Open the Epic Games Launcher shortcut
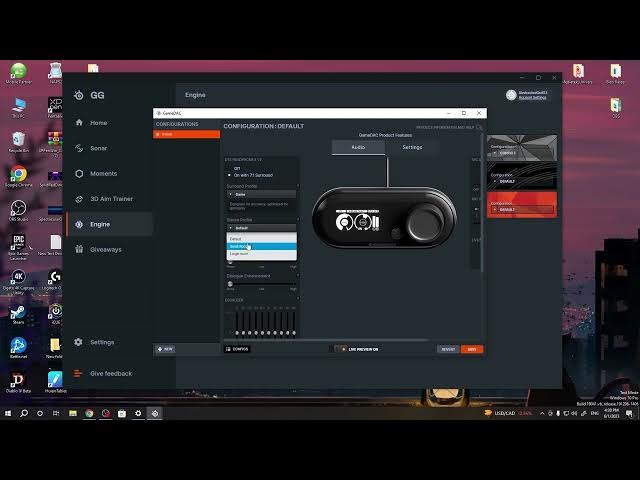 pyautogui.click(x=18, y=247)
